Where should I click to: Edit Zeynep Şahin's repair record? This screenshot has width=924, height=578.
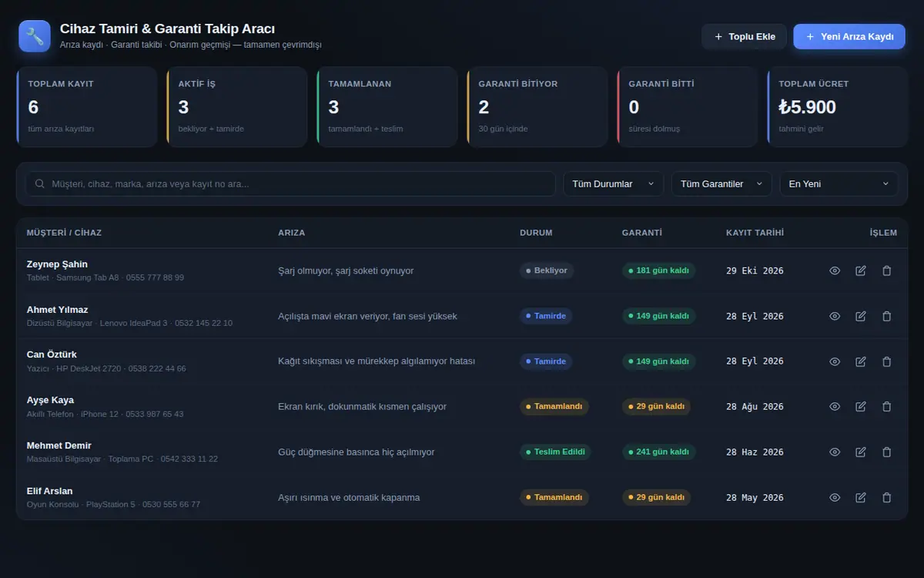coord(861,271)
